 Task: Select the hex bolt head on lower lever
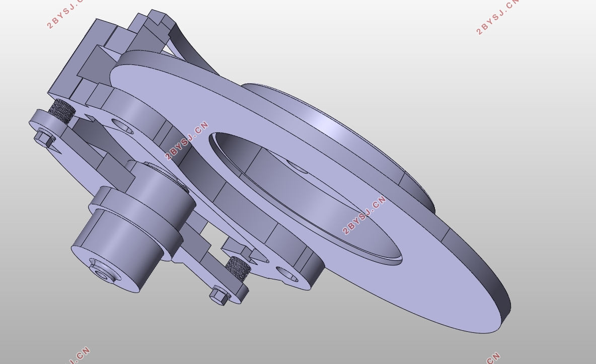[x=219, y=296]
